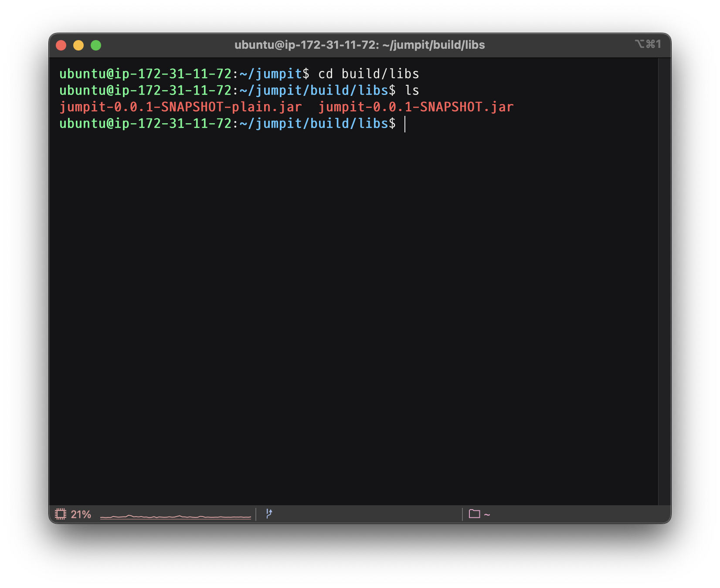Click the second line path ~/jumpit/build/libs
Screen dimensions: 720x588
pos(314,91)
